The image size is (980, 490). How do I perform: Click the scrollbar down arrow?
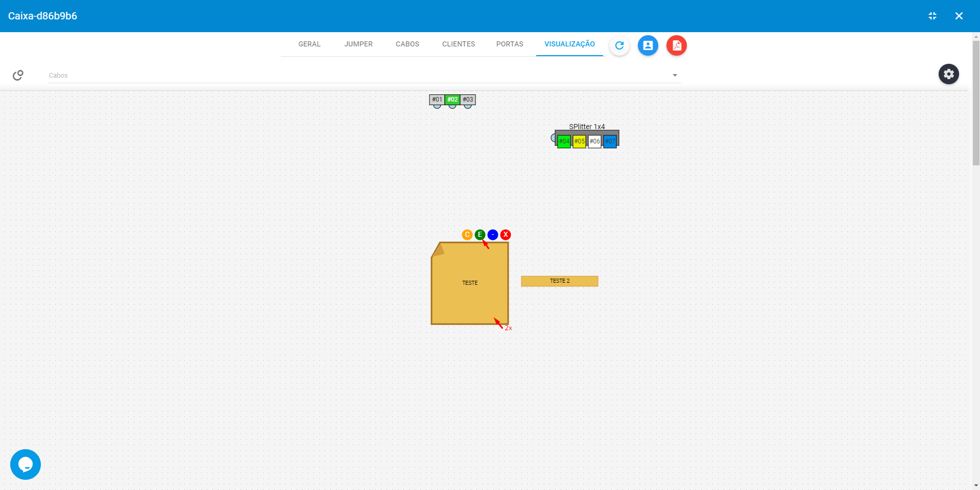(976, 486)
